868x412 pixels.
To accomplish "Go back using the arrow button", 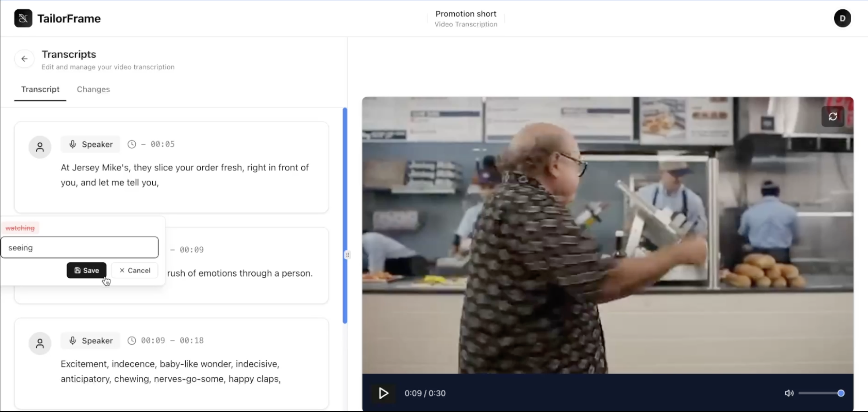I will 24,59.
